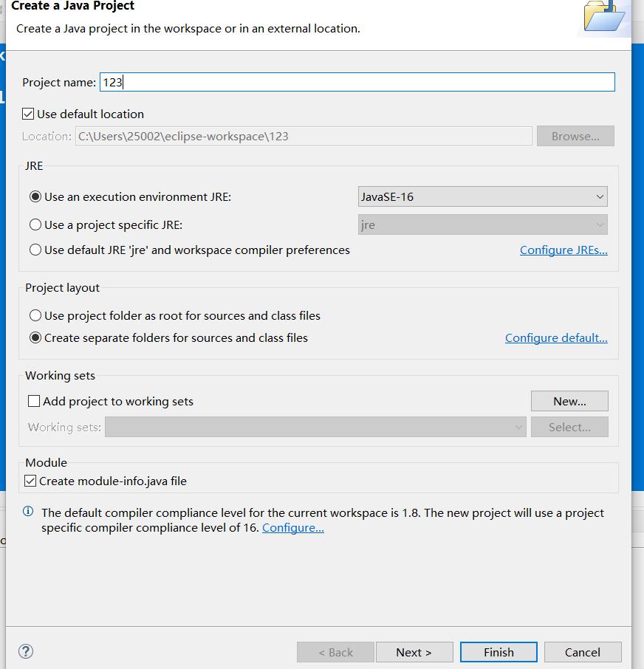Uncheck "Create module-info.java file"

click(30, 479)
